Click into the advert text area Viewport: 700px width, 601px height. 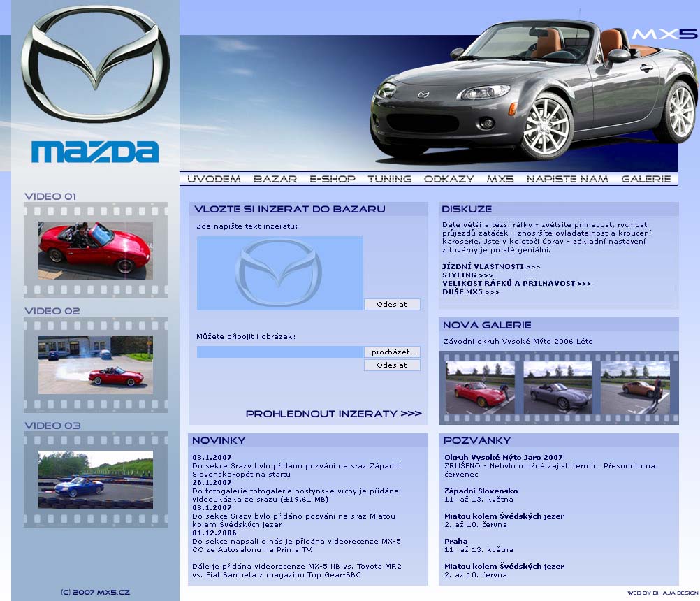(279, 273)
